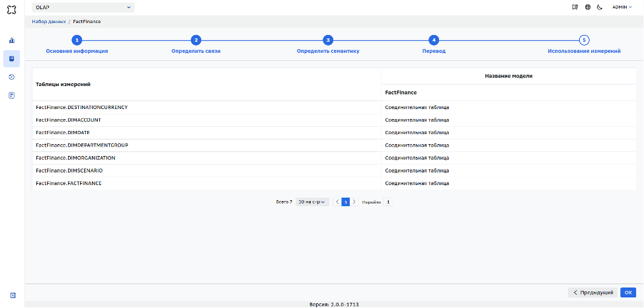Image resolution: width=644 pixels, height=308 pixels.
Task: Click the next page arrow in pagination
Action: tap(354, 202)
